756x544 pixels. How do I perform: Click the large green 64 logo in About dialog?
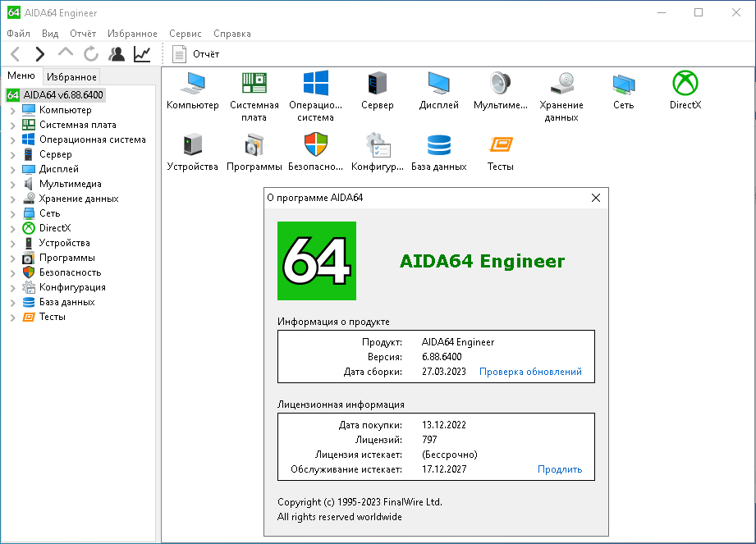[x=317, y=261]
